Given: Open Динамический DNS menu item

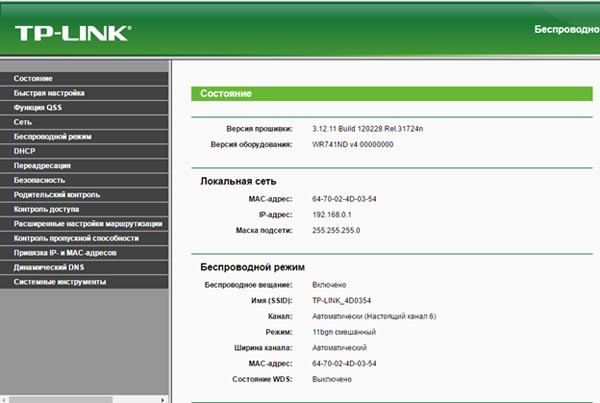Looking at the screenshot, I should pyautogui.click(x=84, y=268).
